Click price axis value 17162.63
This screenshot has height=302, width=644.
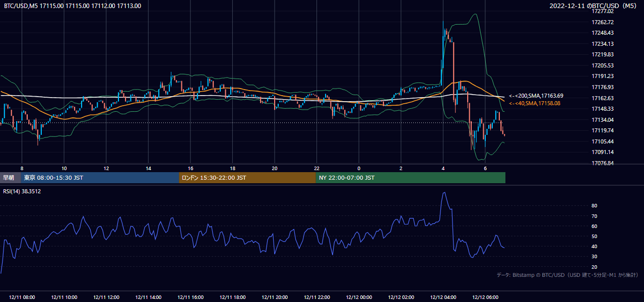(x=603, y=98)
